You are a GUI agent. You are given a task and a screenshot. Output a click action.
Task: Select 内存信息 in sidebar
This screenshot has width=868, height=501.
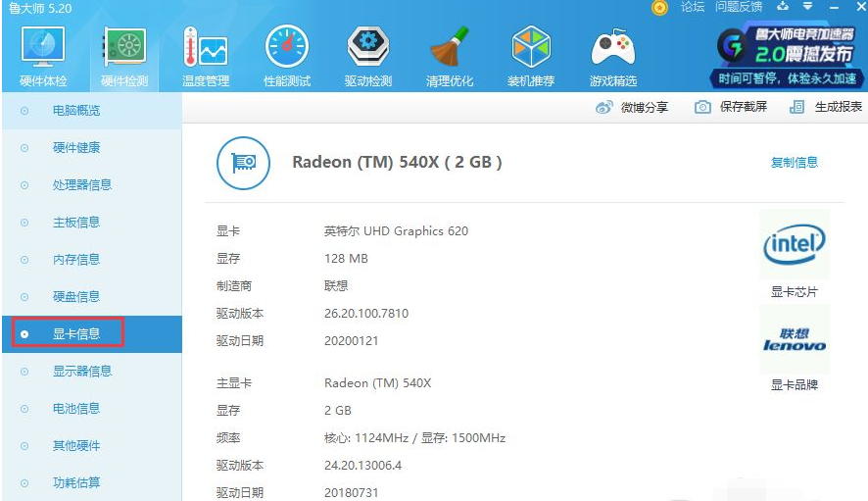[x=92, y=260]
